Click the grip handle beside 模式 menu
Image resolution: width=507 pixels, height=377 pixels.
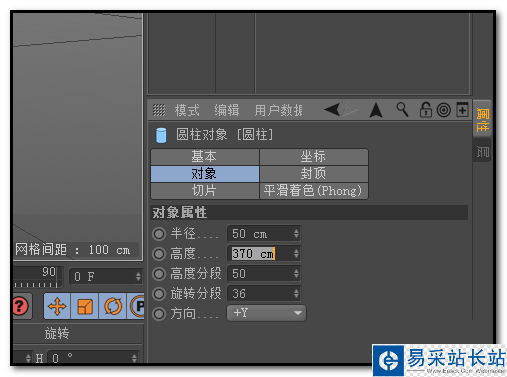pyautogui.click(x=159, y=110)
